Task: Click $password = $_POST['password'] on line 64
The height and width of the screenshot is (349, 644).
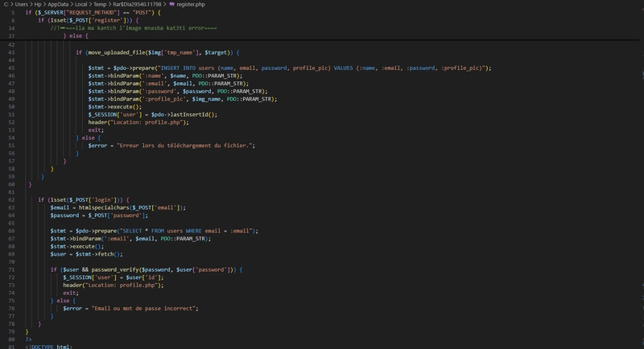Action: 99,216
